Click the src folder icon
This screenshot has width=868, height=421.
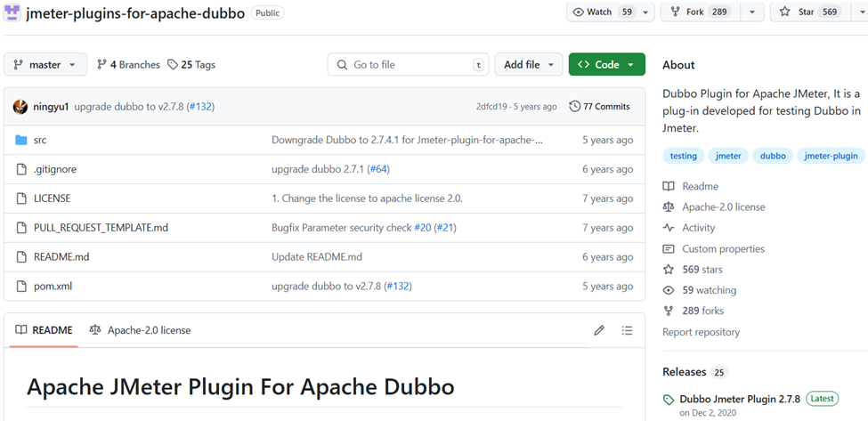pyautogui.click(x=21, y=140)
